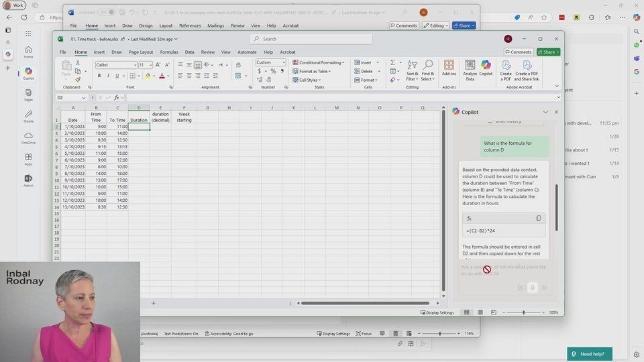Click Create a PDF Acrobat icon
The height and width of the screenshot is (362, 644).
coord(506,70)
